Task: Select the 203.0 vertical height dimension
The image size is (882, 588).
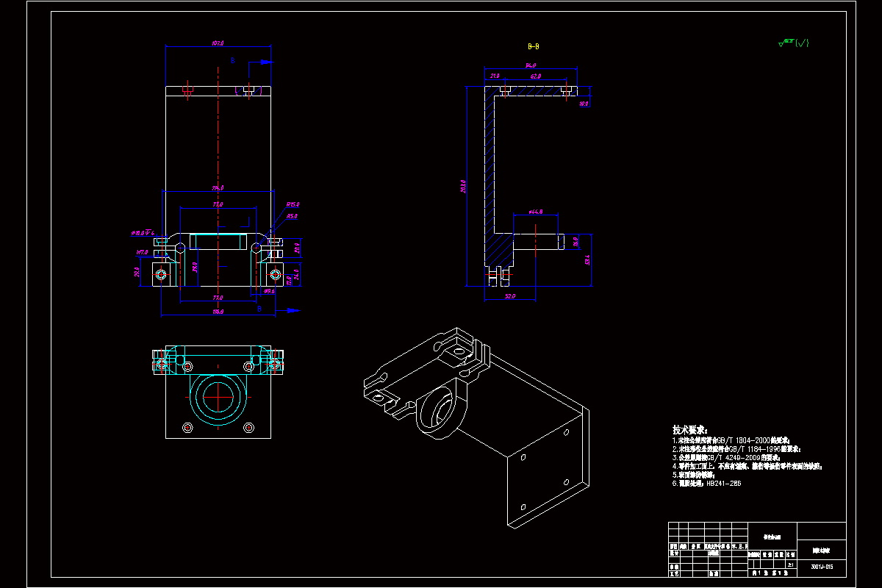Action: coord(463,187)
